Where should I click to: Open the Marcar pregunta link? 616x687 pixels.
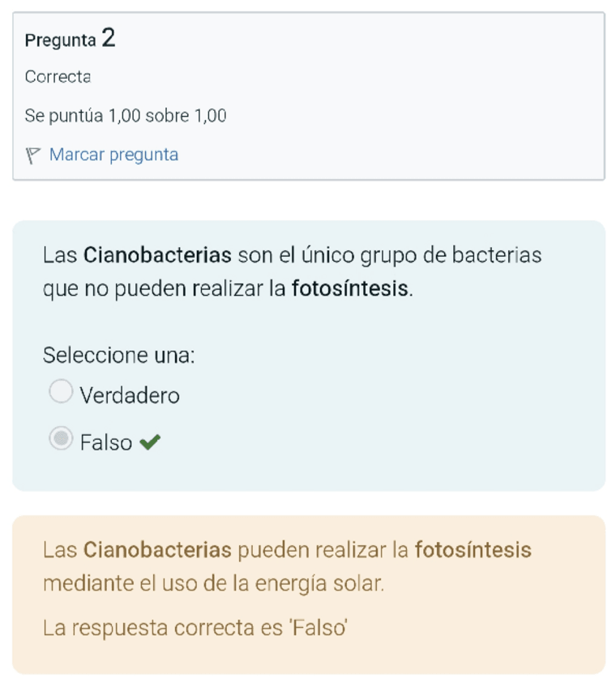point(113,155)
